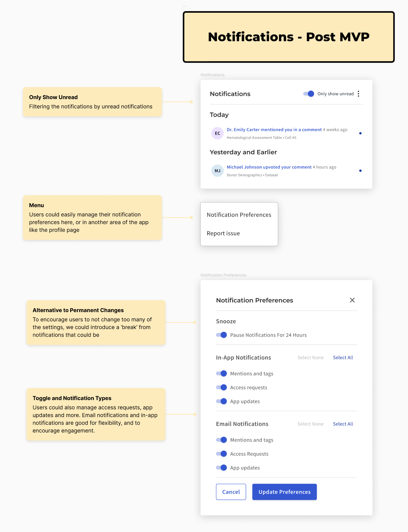
Task: Choose Notification Preferences from the menu
Action: [x=239, y=215]
